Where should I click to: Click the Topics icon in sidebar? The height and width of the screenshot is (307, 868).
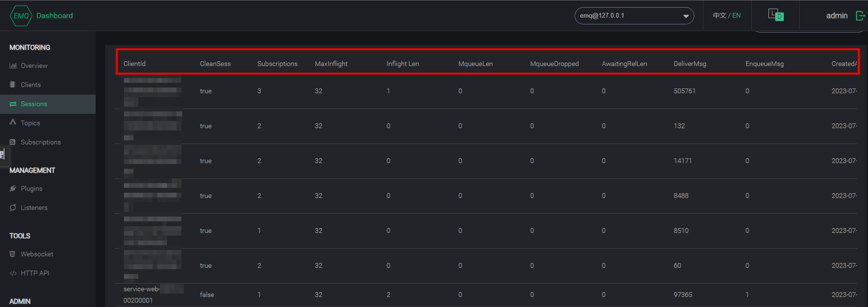coord(13,122)
